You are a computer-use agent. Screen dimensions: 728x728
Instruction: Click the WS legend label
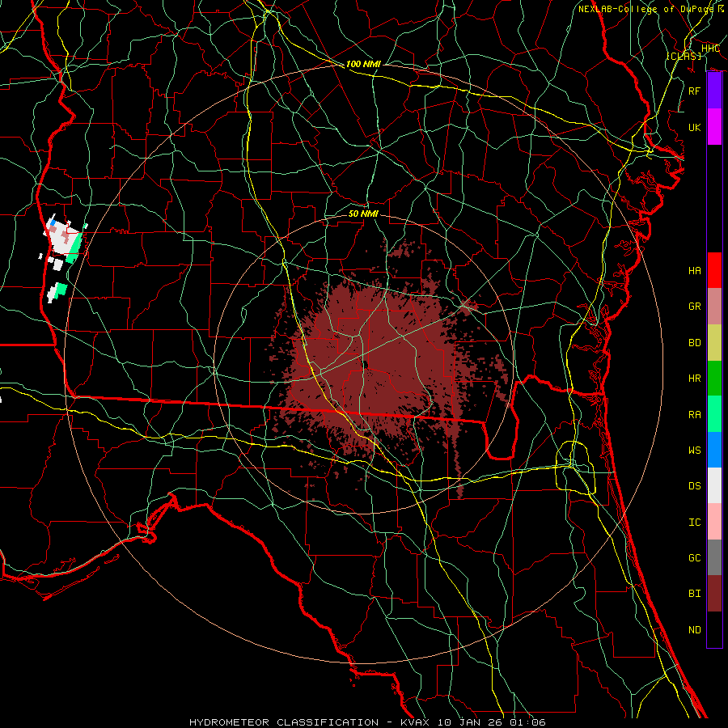point(694,451)
